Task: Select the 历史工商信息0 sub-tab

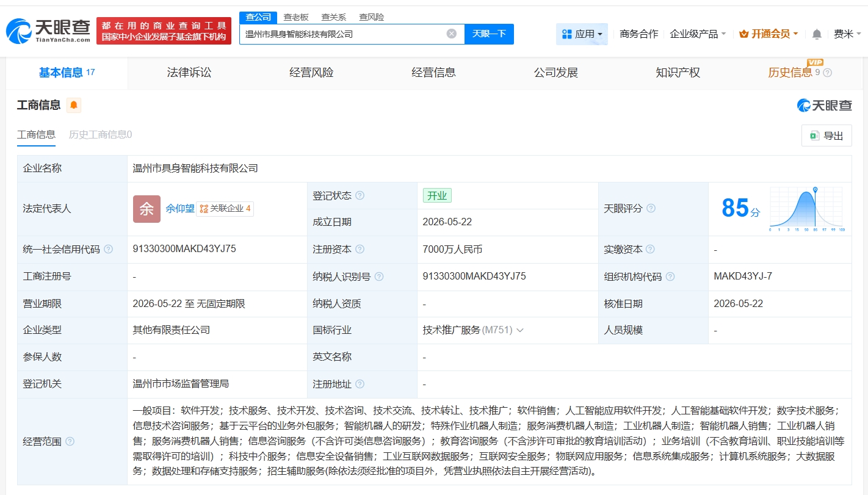Action: coord(100,135)
